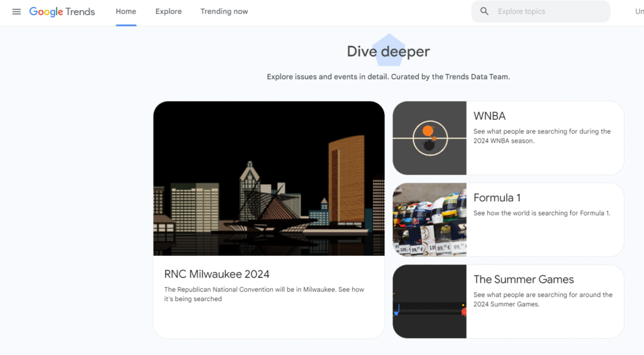Screen dimensions: 644x355
Task: Switch to the Home tab
Action: click(126, 11)
